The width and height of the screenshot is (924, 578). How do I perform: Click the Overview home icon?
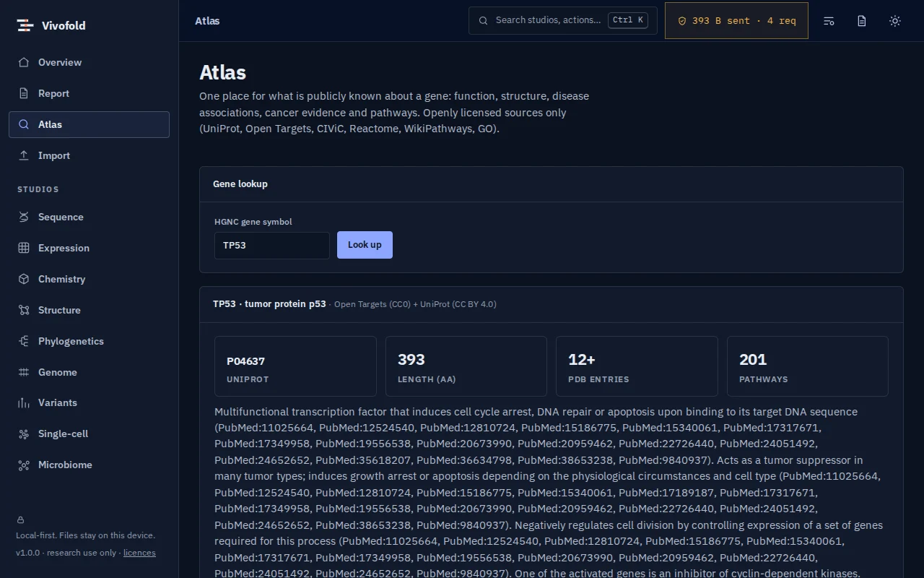point(24,62)
